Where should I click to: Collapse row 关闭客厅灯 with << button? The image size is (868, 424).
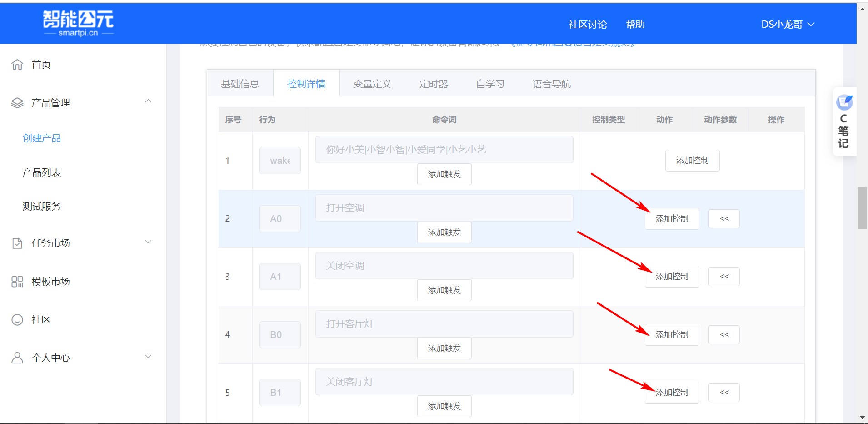point(724,393)
